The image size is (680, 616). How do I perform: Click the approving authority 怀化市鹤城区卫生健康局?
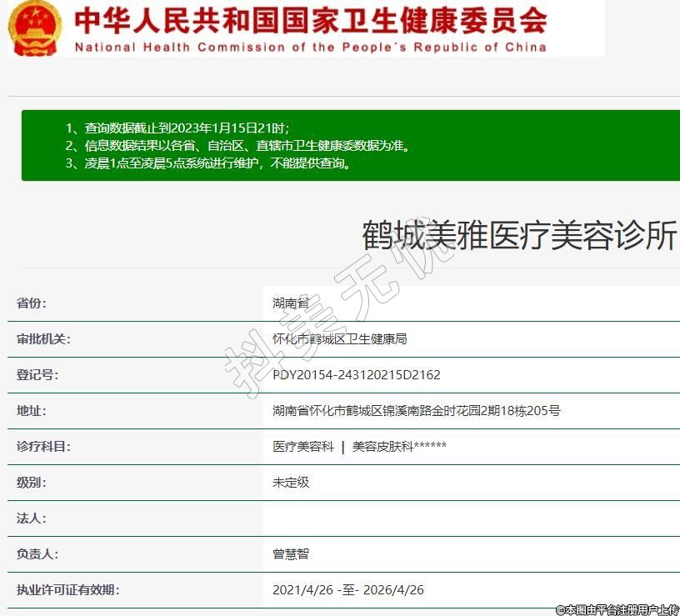click(x=339, y=339)
